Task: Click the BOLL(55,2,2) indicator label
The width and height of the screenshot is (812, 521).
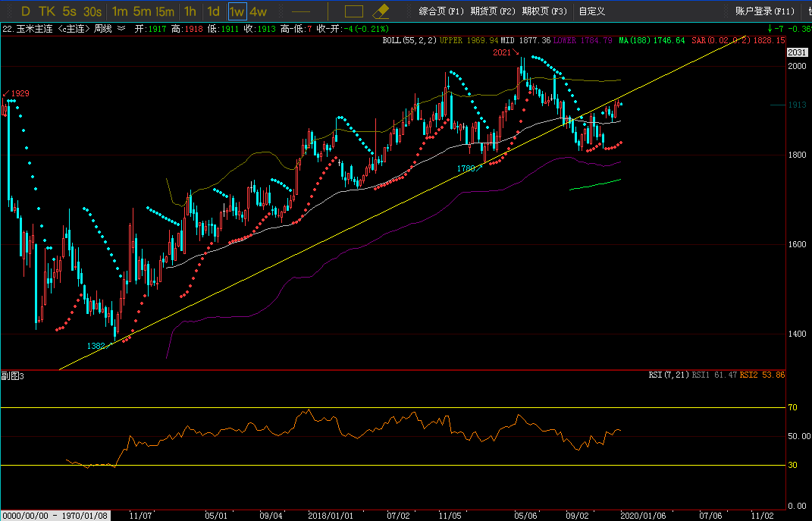Action: (x=409, y=40)
